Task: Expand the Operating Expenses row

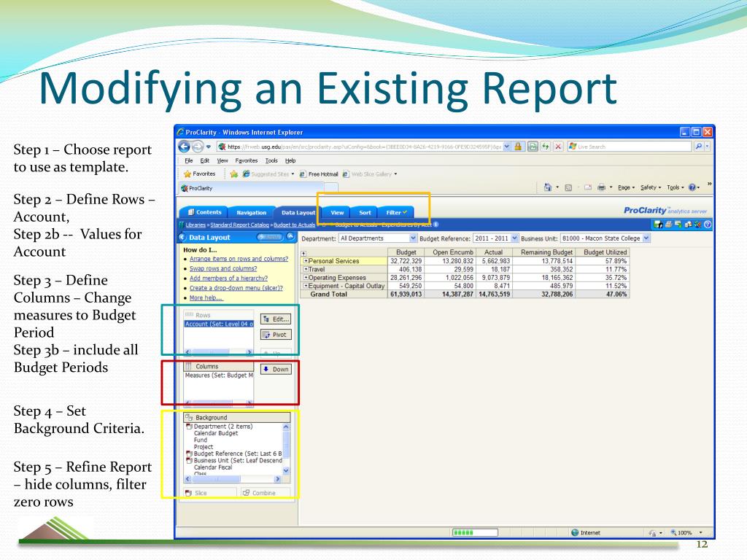Action: [306, 278]
